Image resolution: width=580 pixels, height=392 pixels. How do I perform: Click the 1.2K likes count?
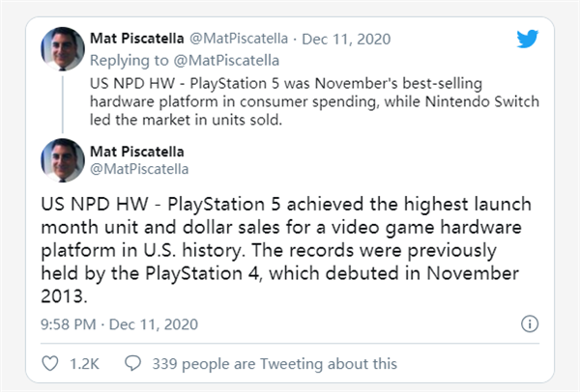pyautogui.click(x=84, y=364)
